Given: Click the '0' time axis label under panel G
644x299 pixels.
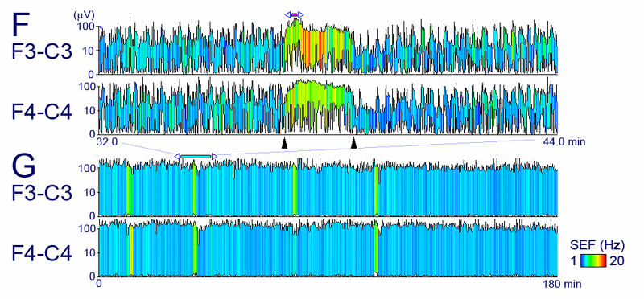Looking at the screenshot, I should point(98,284).
